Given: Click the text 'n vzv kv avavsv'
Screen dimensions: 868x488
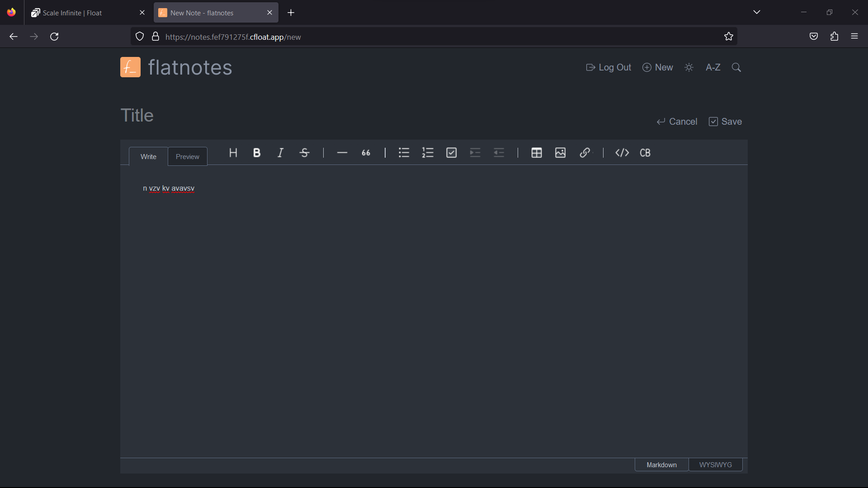Looking at the screenshot, I should coord(169,188).
